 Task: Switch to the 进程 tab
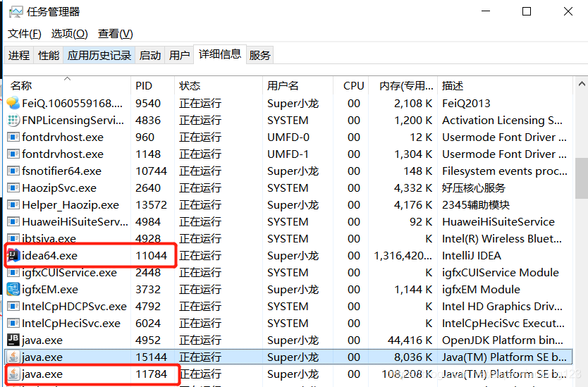(19, 55)
